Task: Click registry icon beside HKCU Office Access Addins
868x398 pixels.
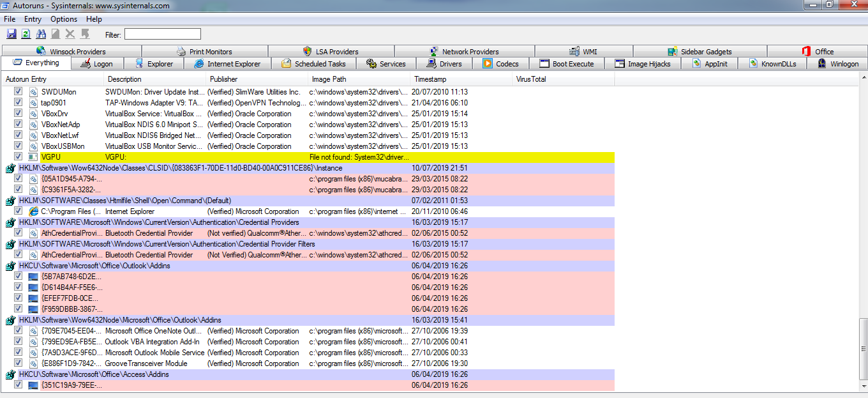Action: click(x=10, y=374)
